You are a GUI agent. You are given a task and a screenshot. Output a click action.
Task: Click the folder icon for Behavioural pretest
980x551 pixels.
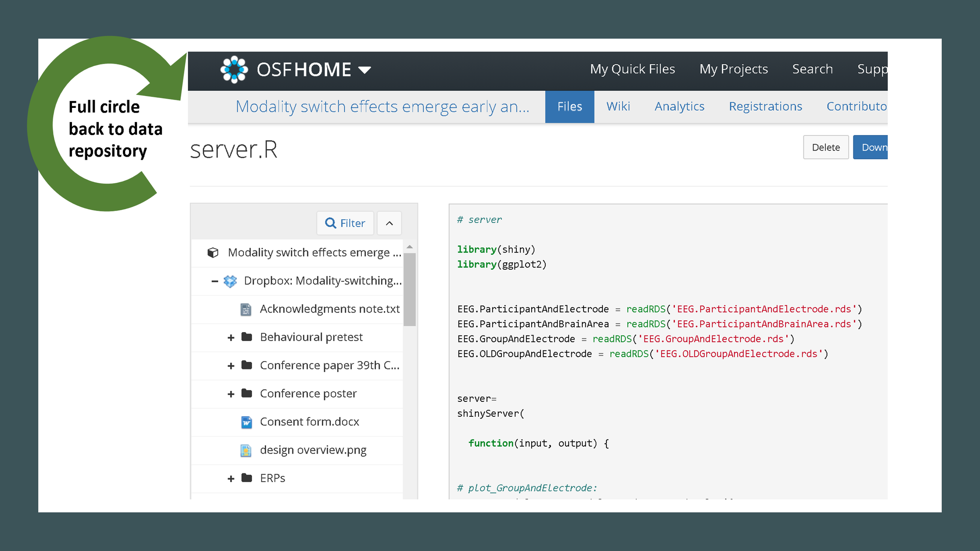(247, 336)
